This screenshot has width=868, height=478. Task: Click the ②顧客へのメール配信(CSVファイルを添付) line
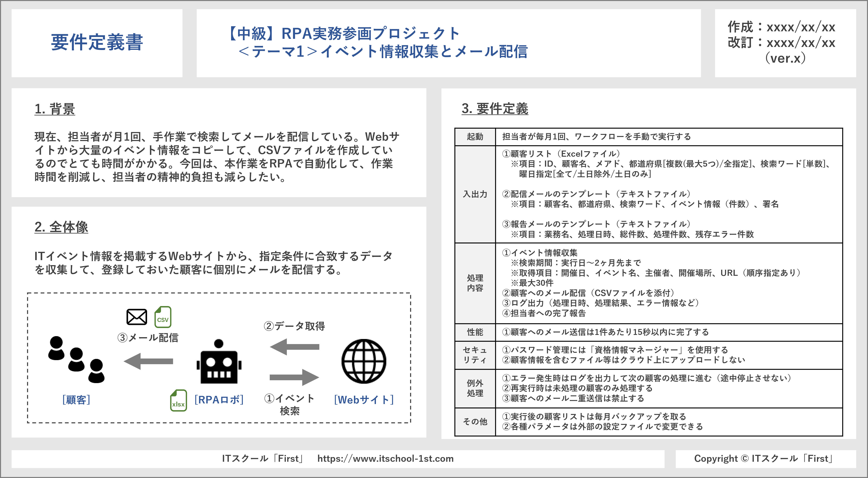tap(588, 293)
